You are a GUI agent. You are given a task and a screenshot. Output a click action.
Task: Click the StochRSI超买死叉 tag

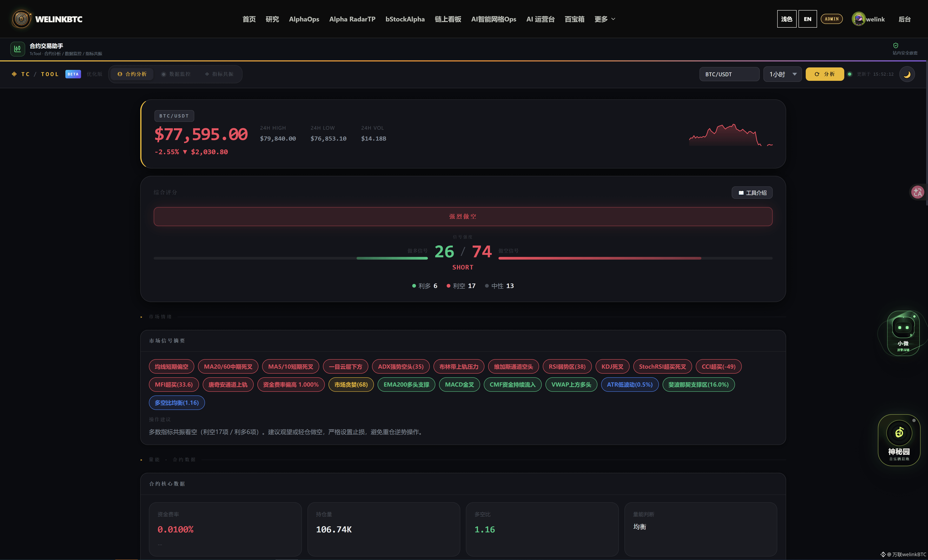662,366
